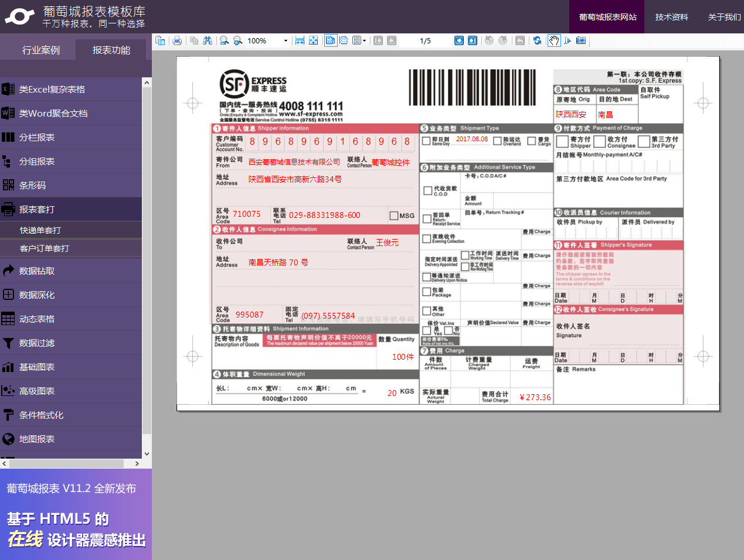
Task: Click the Zoom in magnifier icon
Action: tap(237, 40)
